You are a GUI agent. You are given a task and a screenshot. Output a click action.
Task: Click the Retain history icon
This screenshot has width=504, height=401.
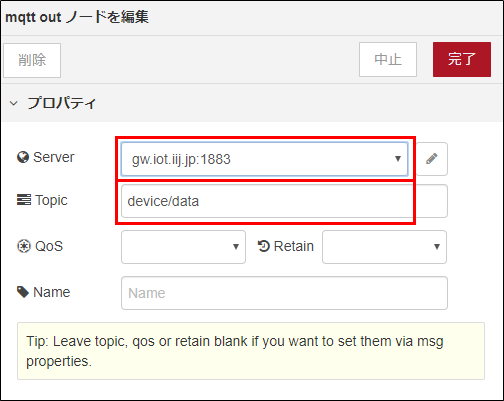click(x=264, y=246)
